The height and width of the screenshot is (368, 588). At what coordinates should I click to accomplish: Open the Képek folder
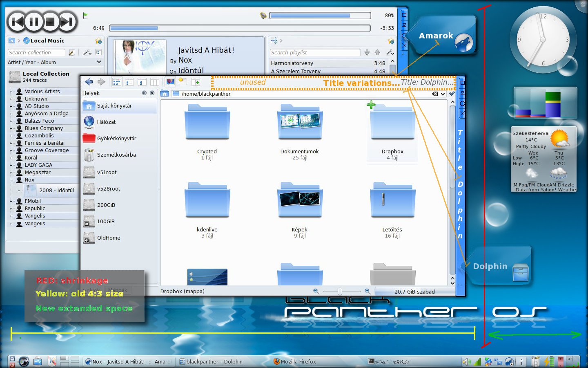(300, 209)
